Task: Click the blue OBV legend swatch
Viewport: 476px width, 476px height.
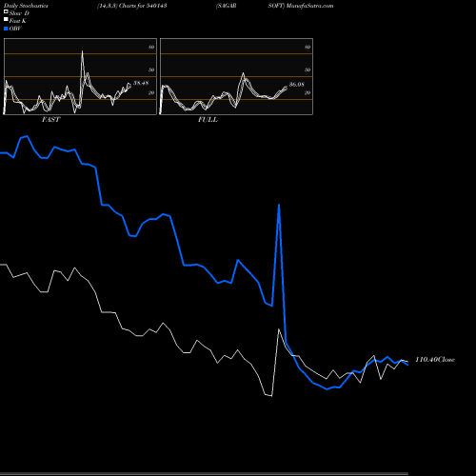Action: tap(6, 29)
